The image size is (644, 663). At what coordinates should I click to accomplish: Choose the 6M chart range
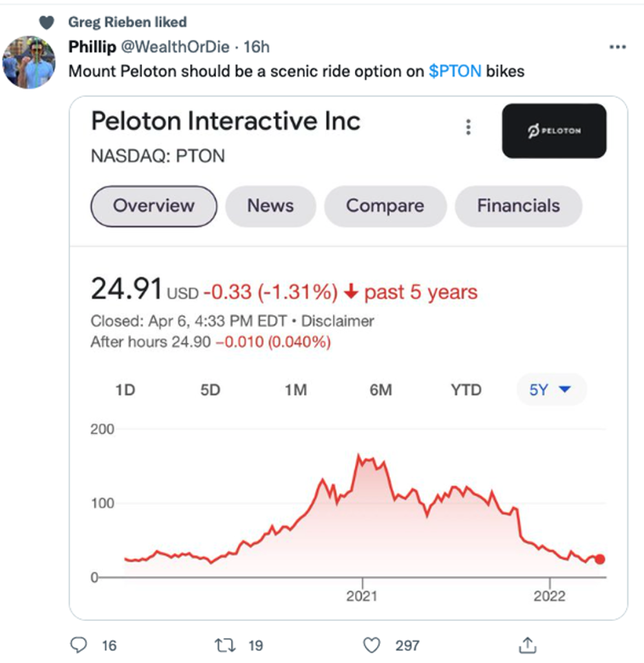coord(380,390)
